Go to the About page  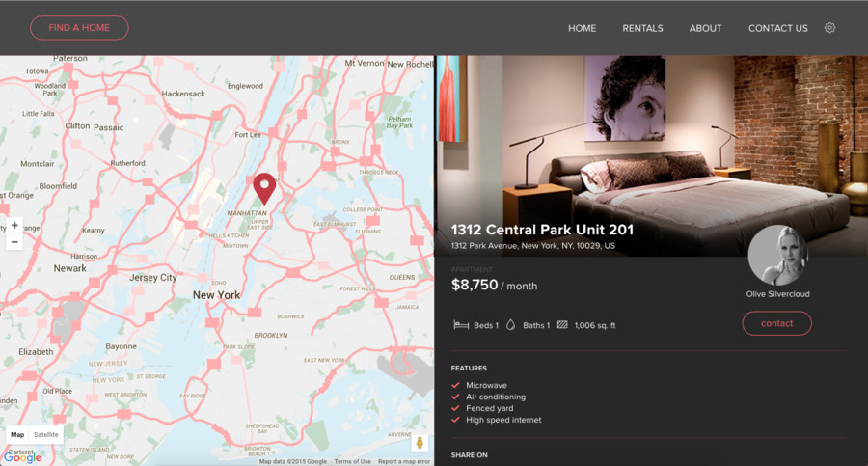pos(705,28)
